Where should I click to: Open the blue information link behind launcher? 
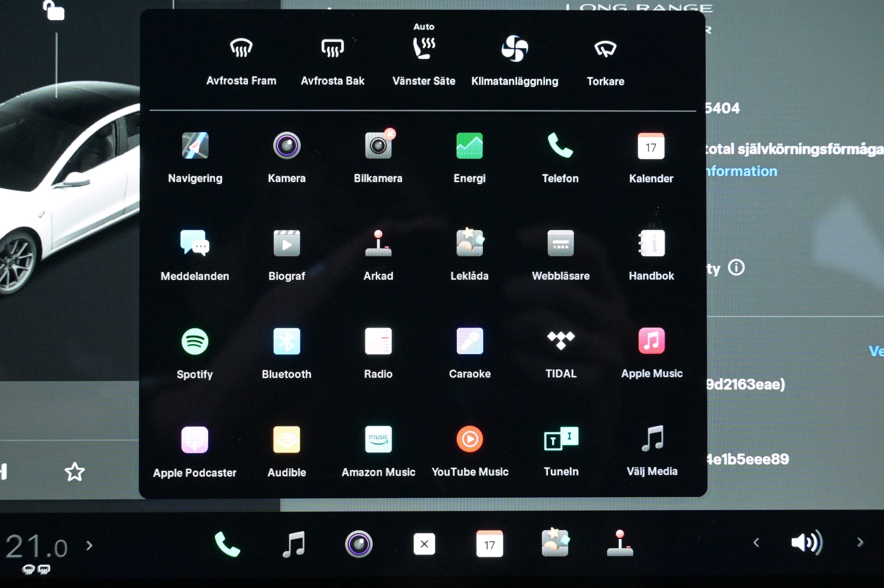pyautogui.click(x=741, y=171)
